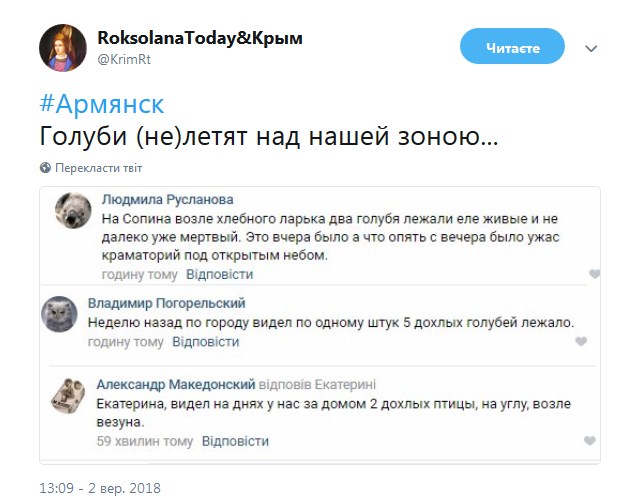Screen dimensions: 638x501
Task: Open RoksolanaToday&Крым profile name
Action: pyautogui.click(x=199, y=38)
